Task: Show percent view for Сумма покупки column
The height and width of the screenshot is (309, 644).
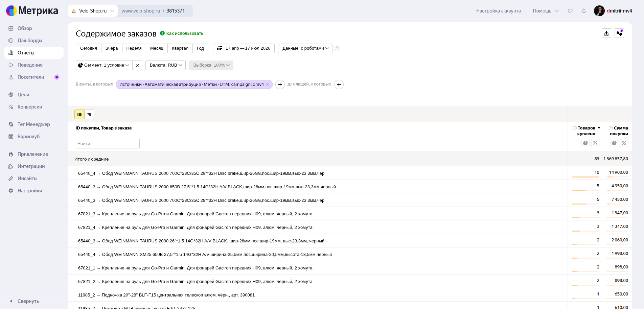Action: (x=624, y=143)
